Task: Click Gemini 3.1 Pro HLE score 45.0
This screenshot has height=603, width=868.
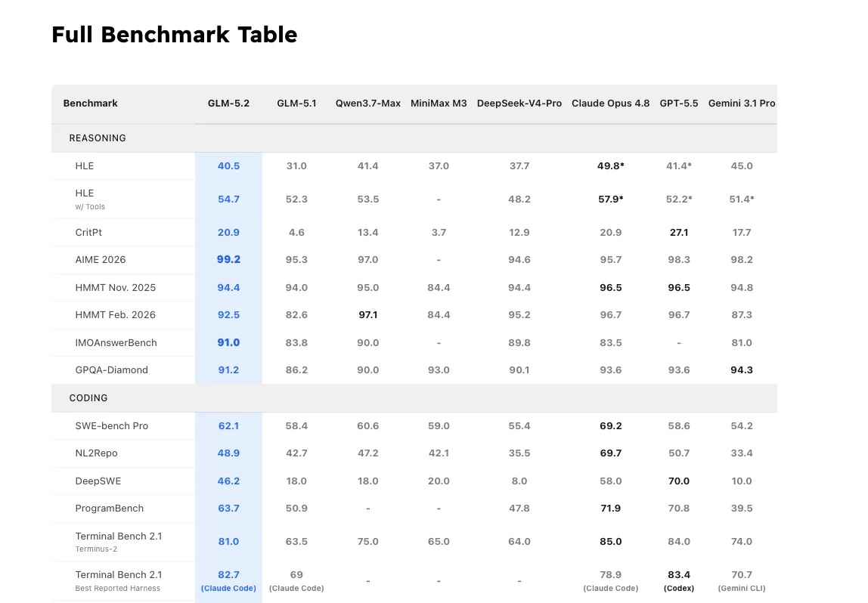Action: [742, 166]
